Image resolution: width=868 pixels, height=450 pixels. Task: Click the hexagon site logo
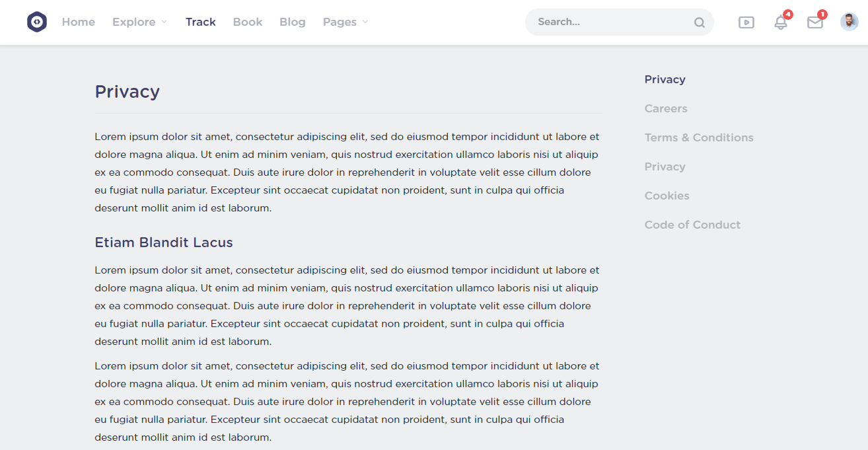point(37,22)
